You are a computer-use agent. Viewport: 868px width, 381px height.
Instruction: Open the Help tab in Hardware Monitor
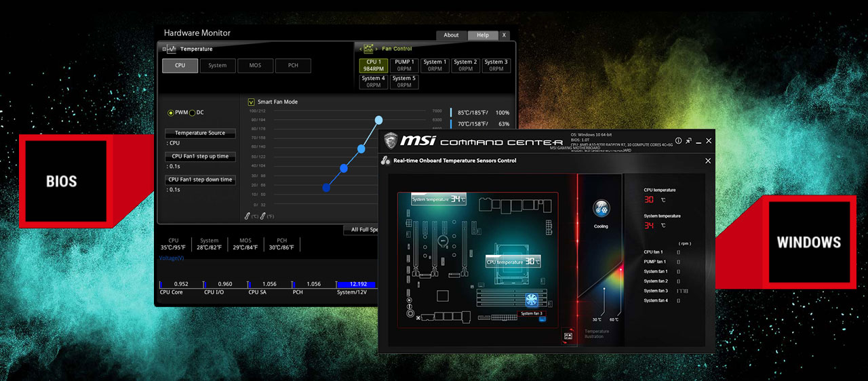[x=483, y=35]
